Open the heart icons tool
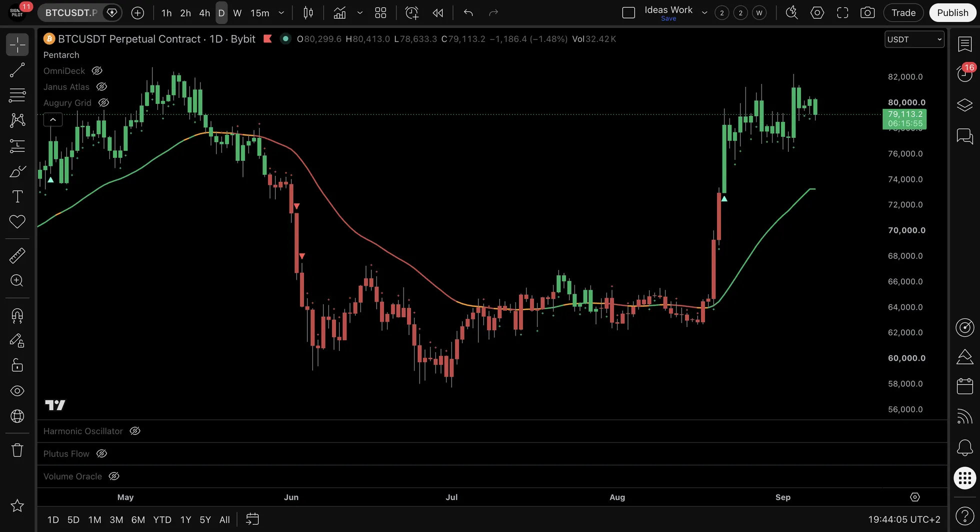This screenshot has width=980, height=532. [x=17, y=221]
